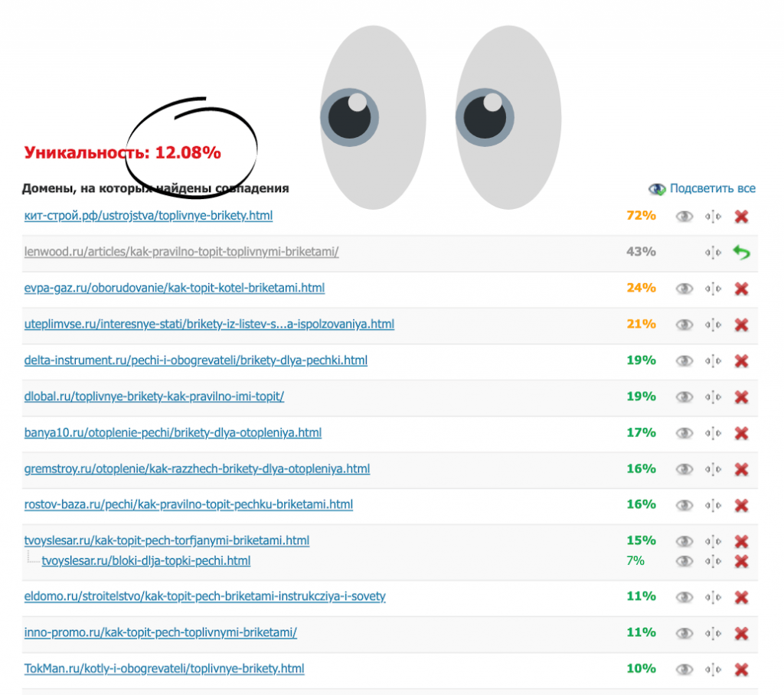The width and height of the screenshot is (784, 695).
Task: Toggle the eye icon on dlobal.ru row
Action: coord(684,397)
